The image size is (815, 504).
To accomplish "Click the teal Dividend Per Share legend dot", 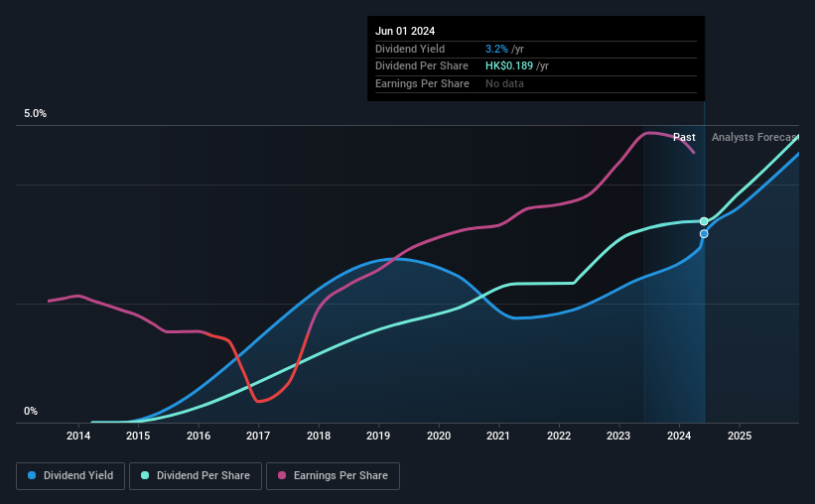I will click(145, 475).
